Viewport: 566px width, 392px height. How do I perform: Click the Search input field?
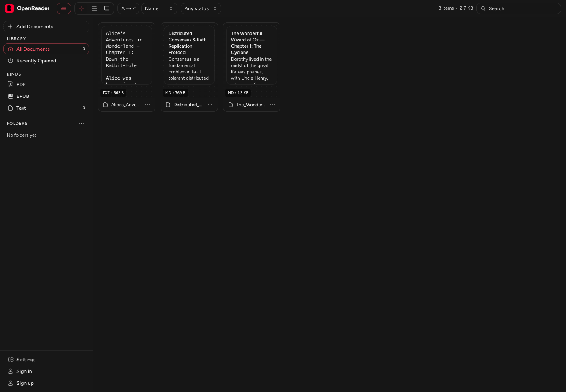[519, 8]
